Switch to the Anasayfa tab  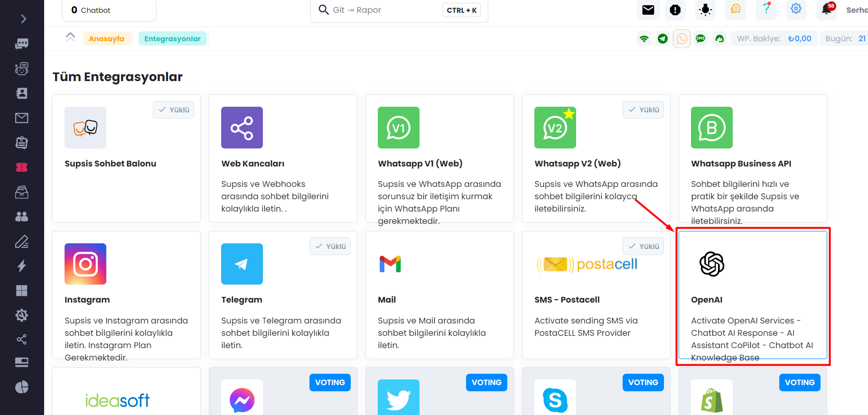[107, 39]
